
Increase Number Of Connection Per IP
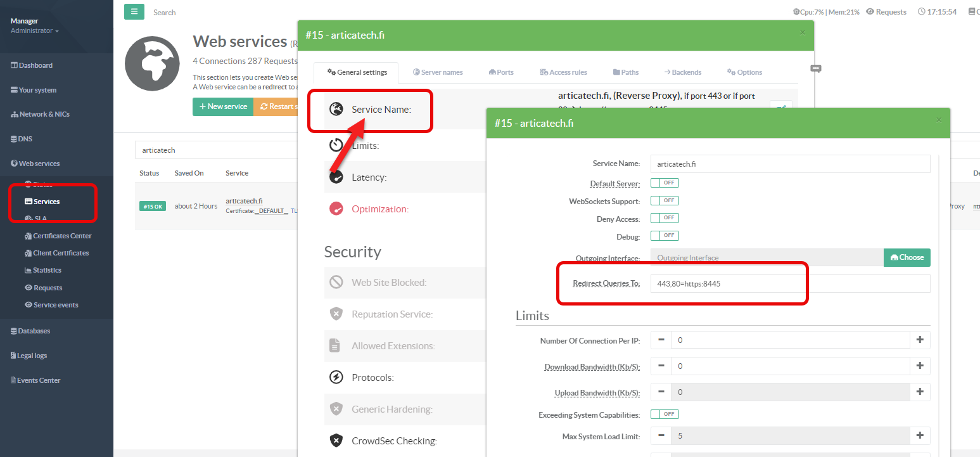pos(920,340)
